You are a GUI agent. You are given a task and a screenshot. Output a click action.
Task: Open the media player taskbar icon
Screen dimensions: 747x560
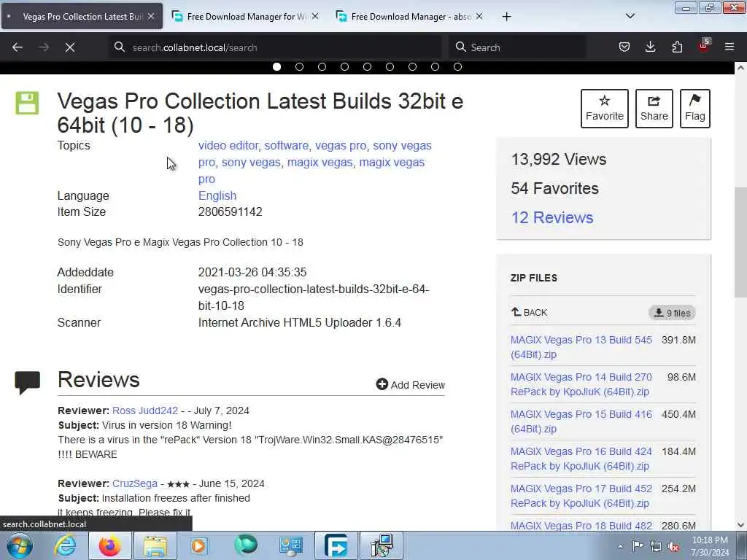click(x=200, y=545)
